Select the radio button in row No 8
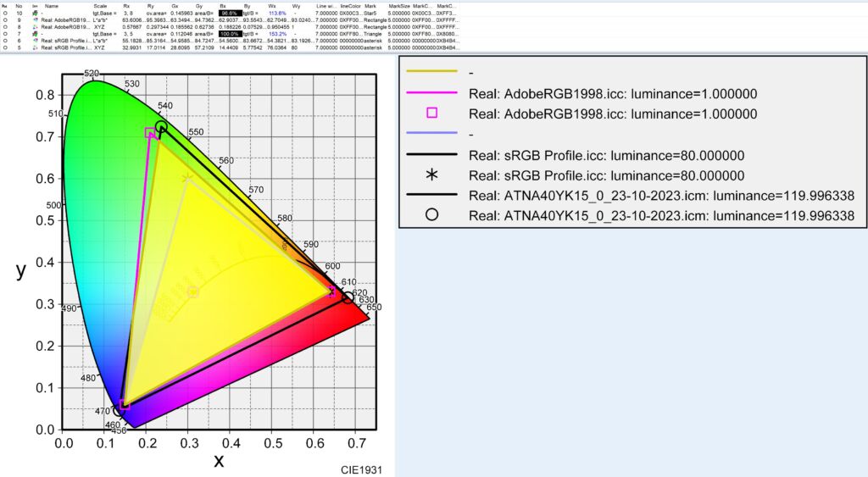Viewport: 868px width, 477px height. 5,26
